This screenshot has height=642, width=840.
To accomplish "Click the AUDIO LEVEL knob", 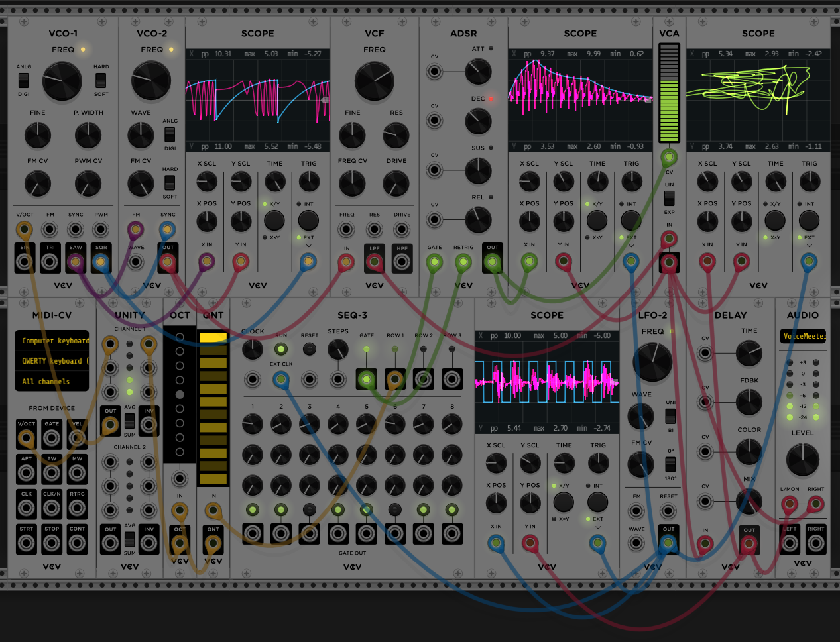I will (x=802, y=460).
